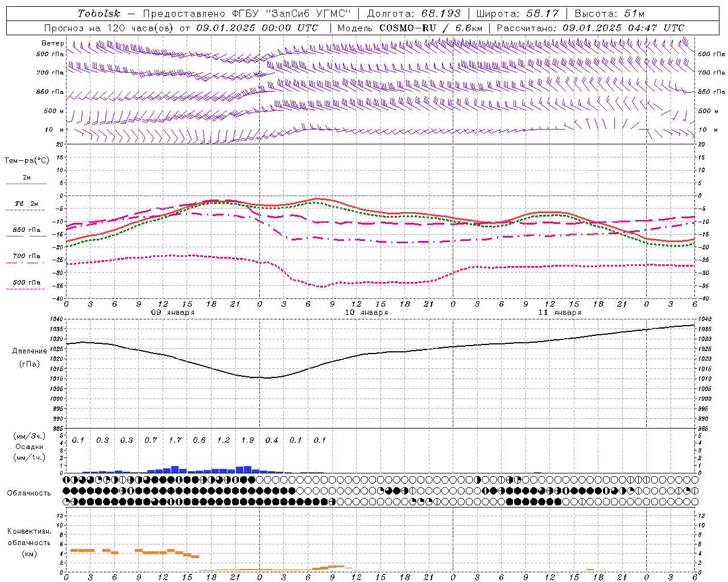Click the '(км)' convective height units label
This screenshot has height=582, width=728.
point(30,554)
